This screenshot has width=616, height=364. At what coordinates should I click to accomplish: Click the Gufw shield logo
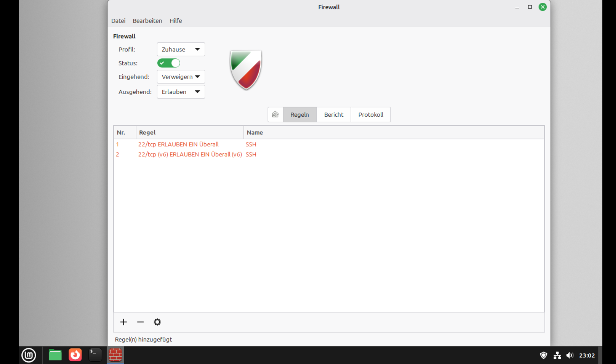(246, 70)
